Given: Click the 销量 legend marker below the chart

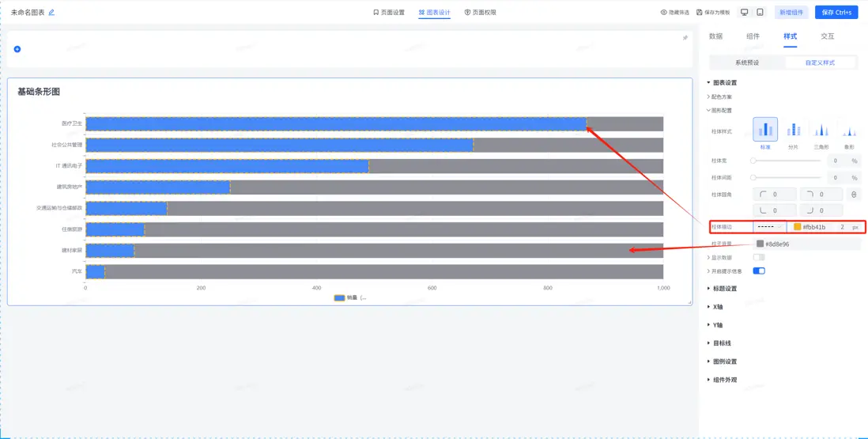Looking at the screenshot, I should click(339, 298).
